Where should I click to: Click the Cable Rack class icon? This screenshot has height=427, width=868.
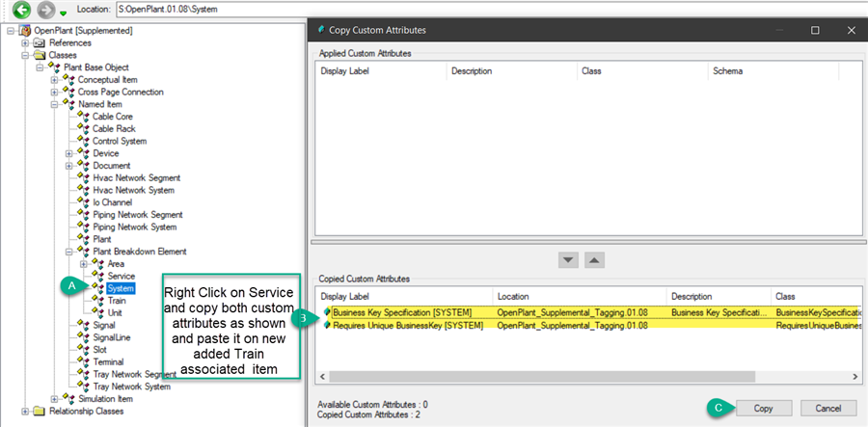coord(84,128)
